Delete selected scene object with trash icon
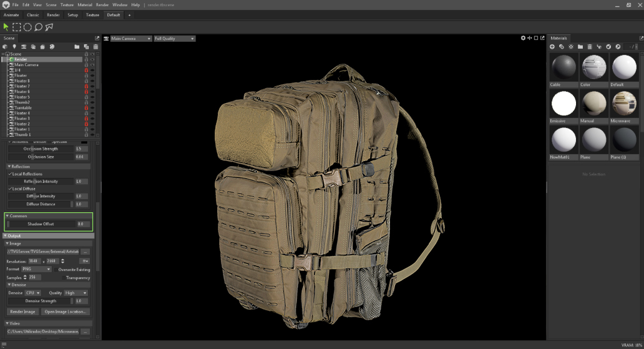Viewport: 644px width, 349px height. click(95, 47)
